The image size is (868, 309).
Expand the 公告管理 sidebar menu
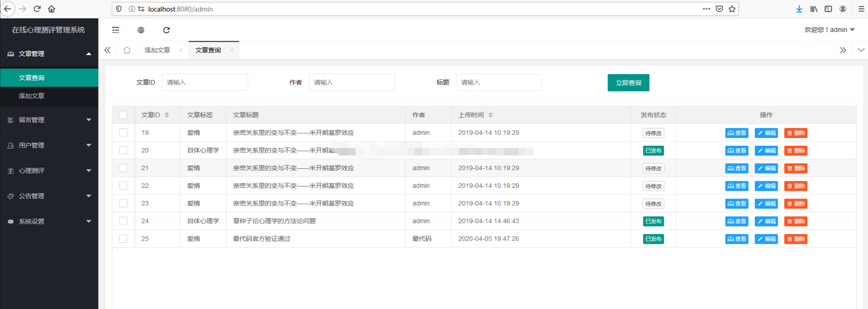(x=49, y=196)
